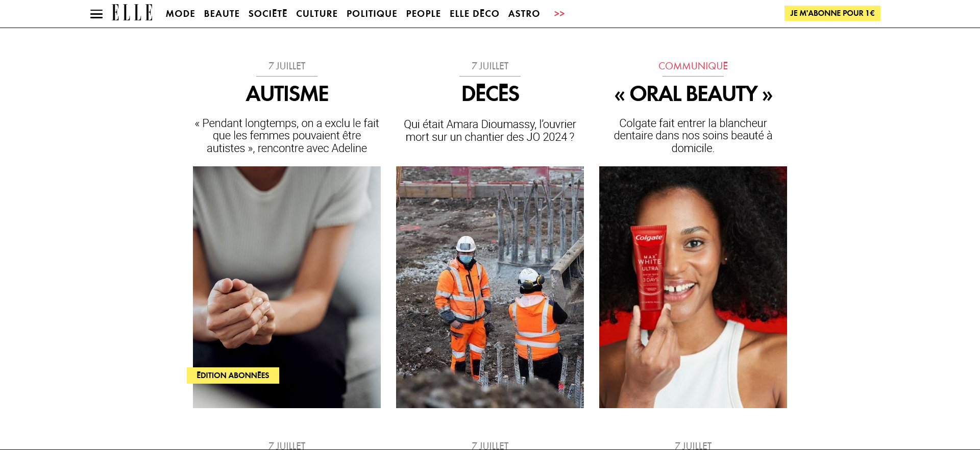This screenshot has width=980, height=450.
Task: Visit the PEOPLE section
Action: 423,14
